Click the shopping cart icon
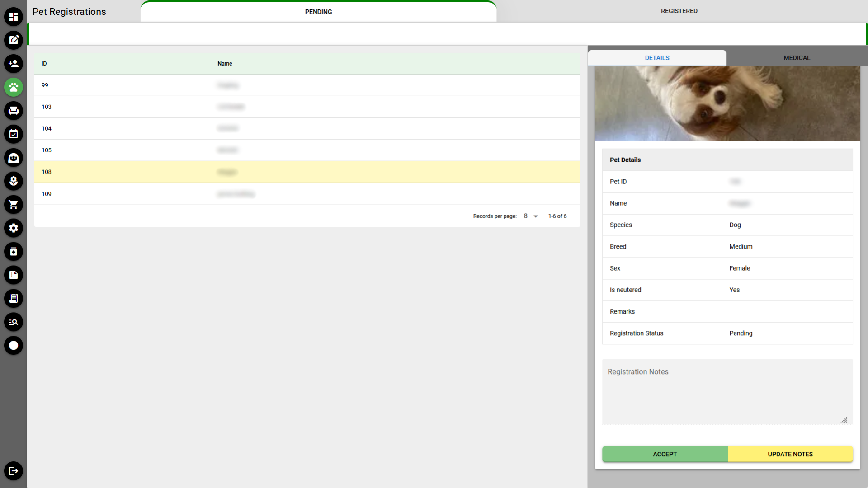This screenshot has height=488, width=868. point(14,205)
